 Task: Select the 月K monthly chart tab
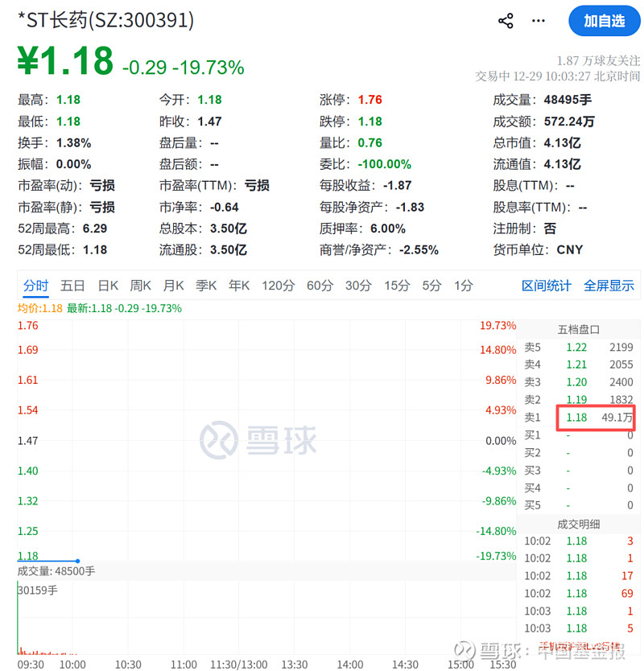coord(174,285)
